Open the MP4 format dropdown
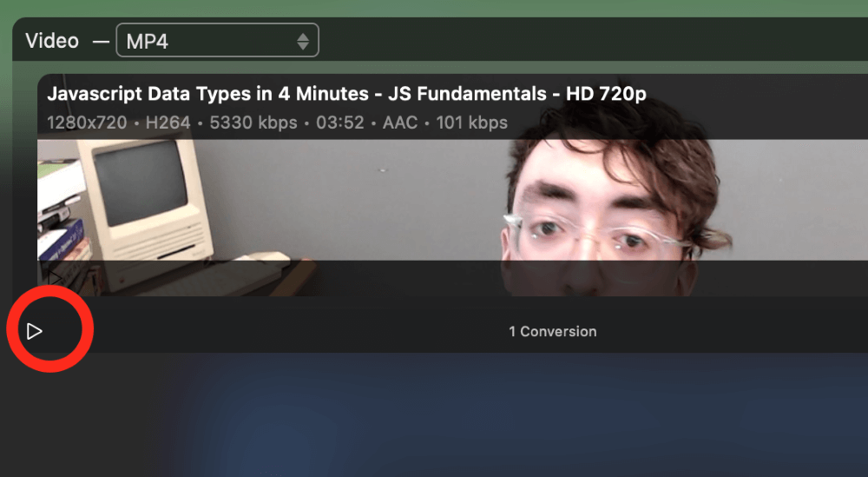This screenshot has height=477, width=868. click(x=218, y=41)
